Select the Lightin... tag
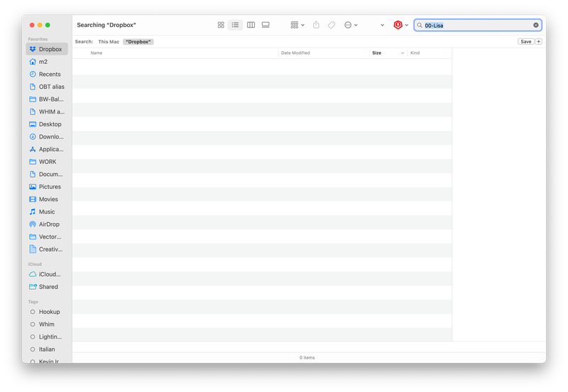This screenshot has height=392, width=568. tap(47, 337)
